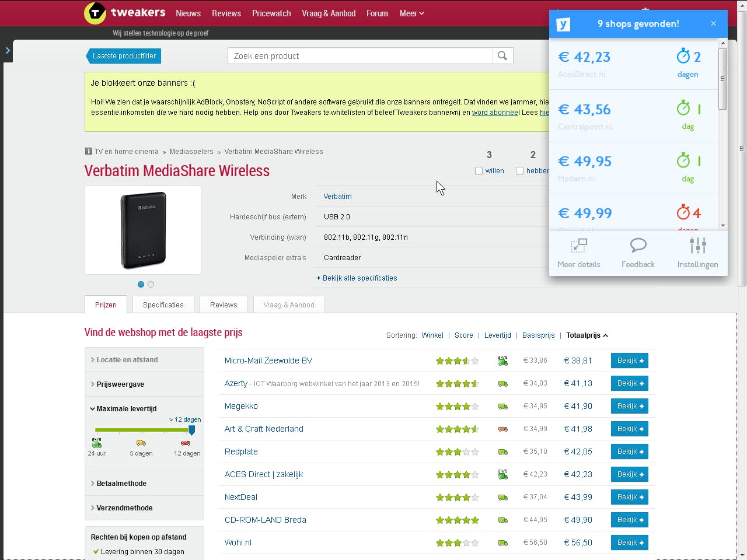Click the popup's blue 'y' logo
The image size is (747, 560).
(563, 24)
